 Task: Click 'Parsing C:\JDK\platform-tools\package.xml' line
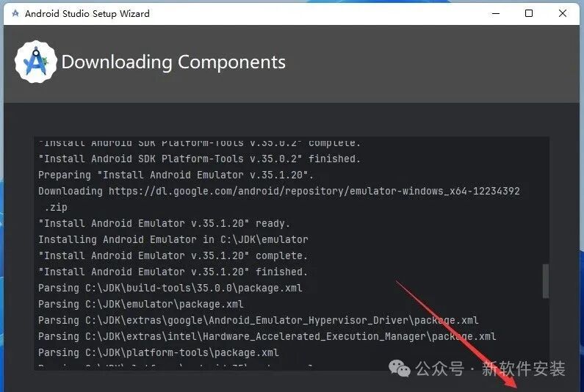click(x=159, y=352)
